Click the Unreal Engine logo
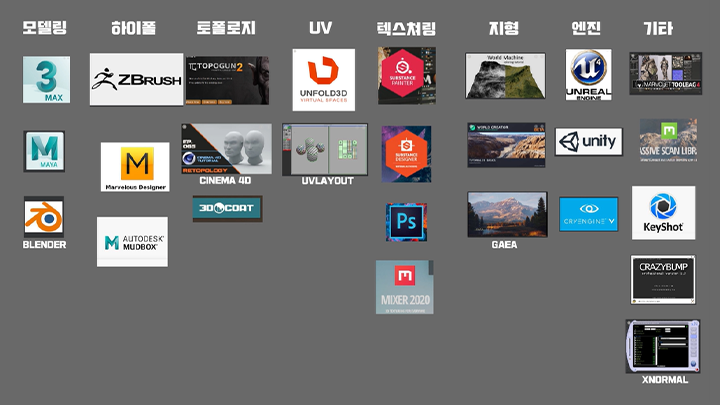 tap(589, 74)
